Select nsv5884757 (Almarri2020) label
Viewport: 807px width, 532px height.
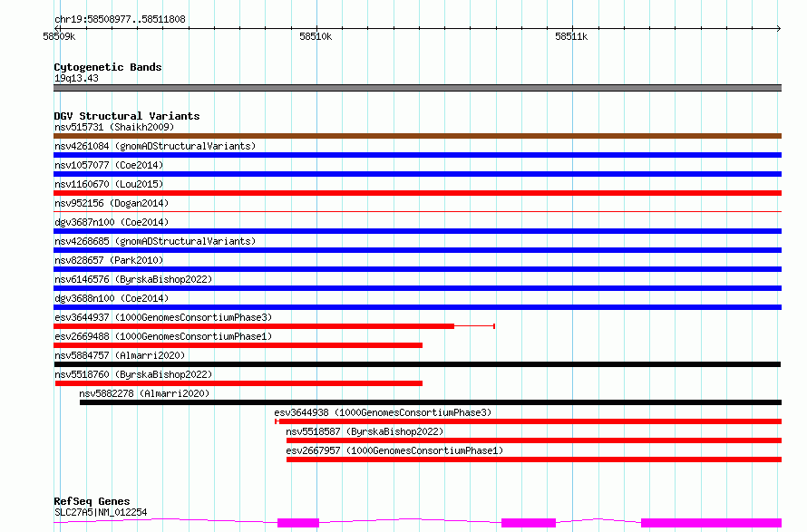coord(120,355)
